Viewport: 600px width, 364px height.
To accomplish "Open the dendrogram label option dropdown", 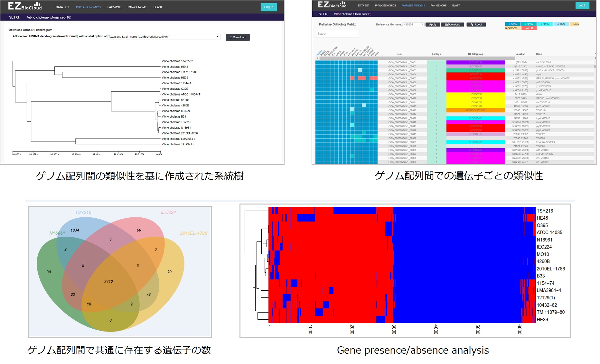I will click(164, 37).
